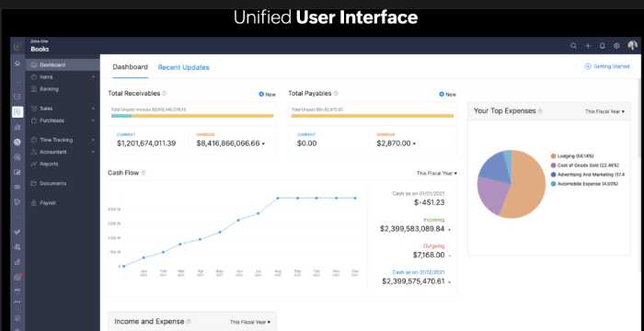Viewport: 644px width, 331px height.
Task: Open the Getting Started link
Action: [x=607, y=66]
